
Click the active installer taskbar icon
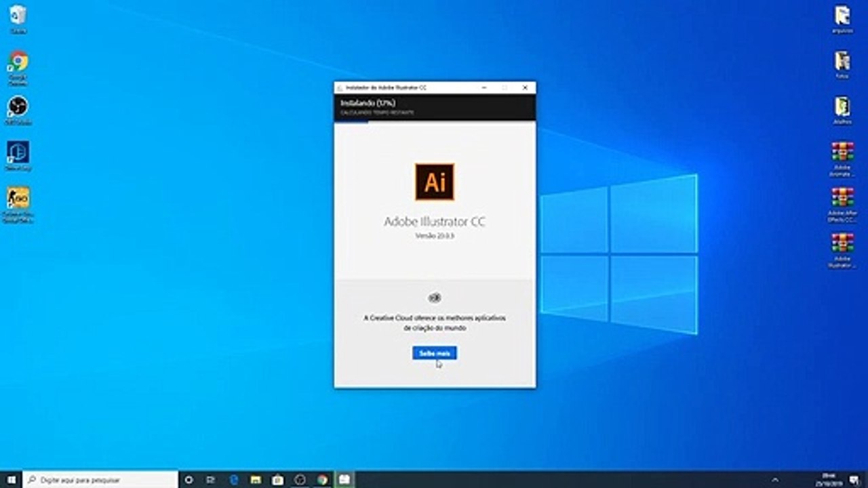[344, 479]
